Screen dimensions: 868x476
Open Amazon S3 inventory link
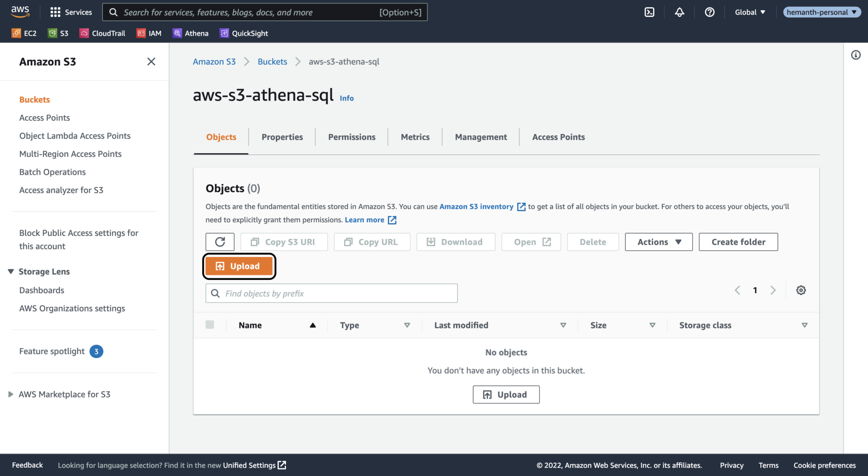477,207
